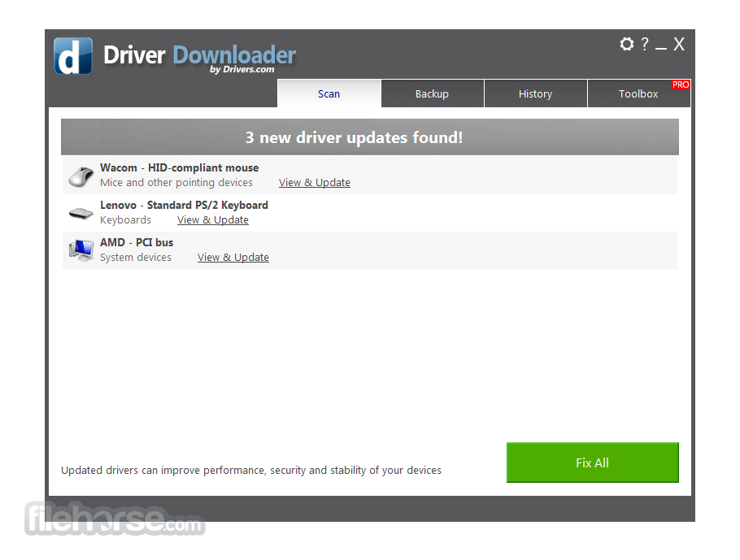Minimize the Driver Downloader window
The width and height of the screenshot is (740, 560).
click(660, 47)
